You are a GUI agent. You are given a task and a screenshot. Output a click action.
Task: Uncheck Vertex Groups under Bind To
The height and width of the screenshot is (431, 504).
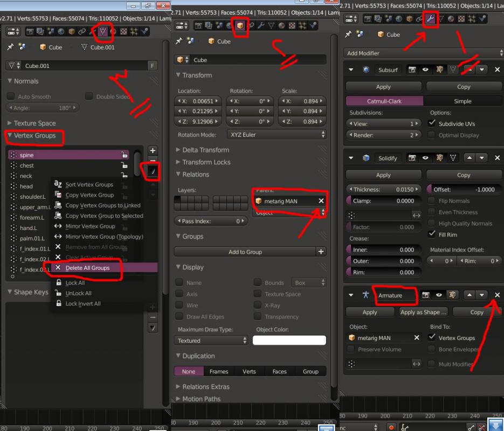coord(432,338)
